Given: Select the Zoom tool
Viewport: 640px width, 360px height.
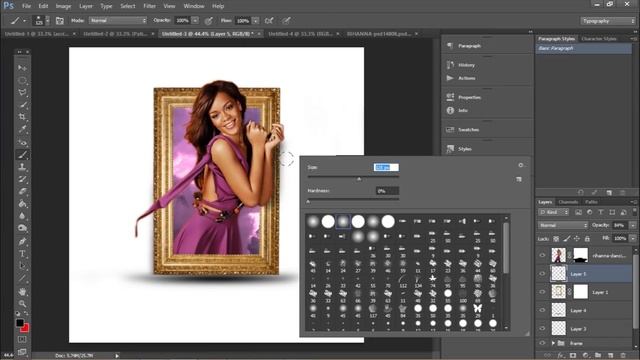Looking at the screenshot, I should point(22,304).
